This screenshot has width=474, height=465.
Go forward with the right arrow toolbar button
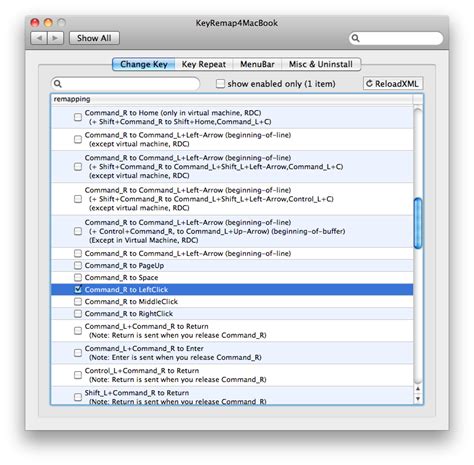pyautogui.click(x=55, y=38)
